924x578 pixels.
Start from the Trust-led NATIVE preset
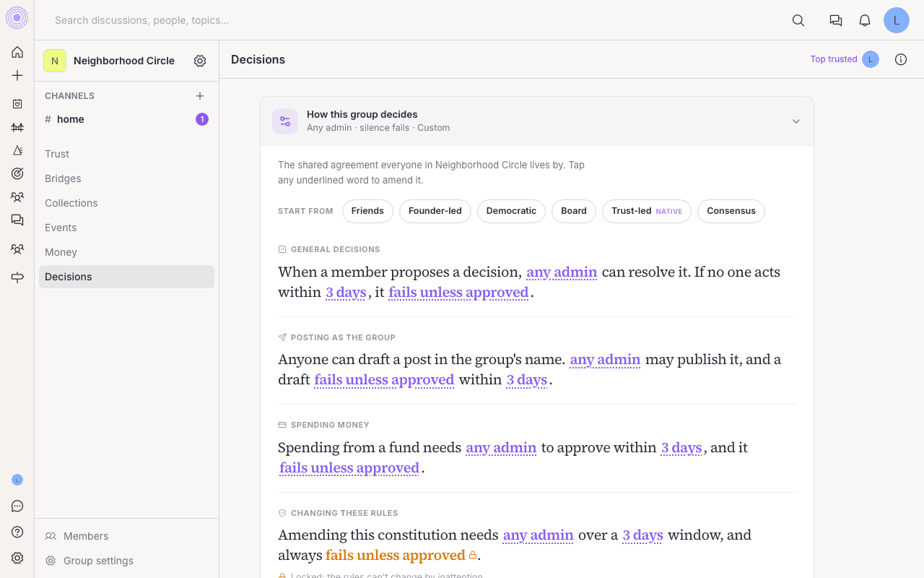[x=647, y=211]
